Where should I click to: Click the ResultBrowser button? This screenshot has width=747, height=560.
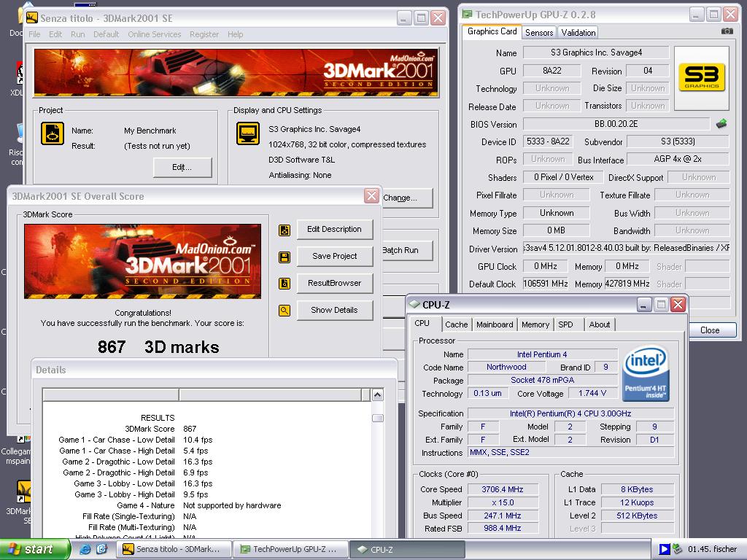click(334, 284)
